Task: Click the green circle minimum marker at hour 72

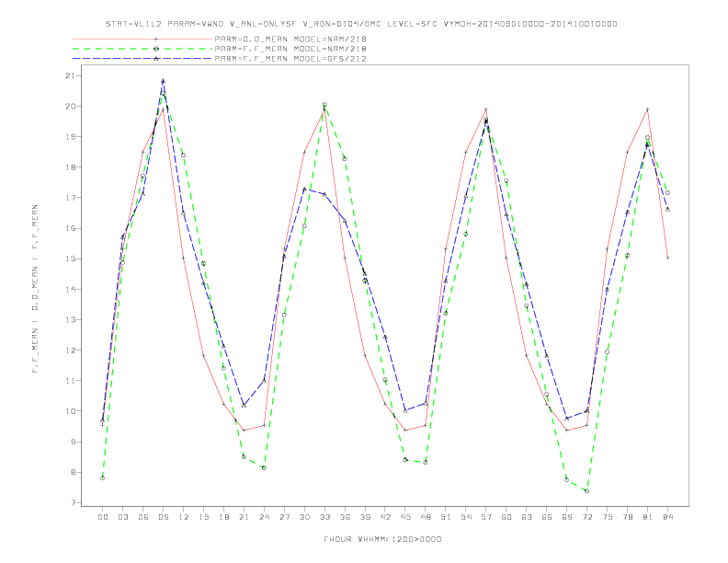Action: pos(586,491)
